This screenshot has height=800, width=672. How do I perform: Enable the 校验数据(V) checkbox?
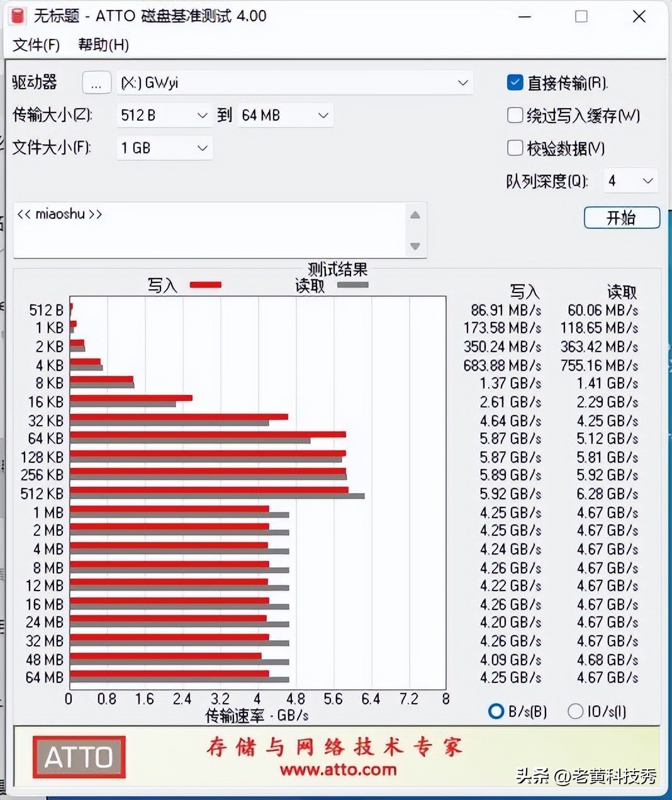515,147
